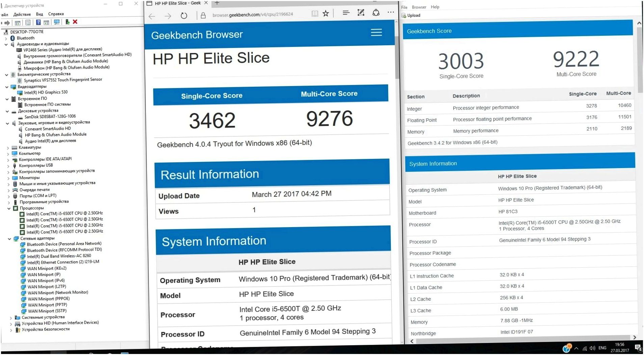644x355 pixels.
Task: Open a new tab in Edge
Action: tap(217, 3)
